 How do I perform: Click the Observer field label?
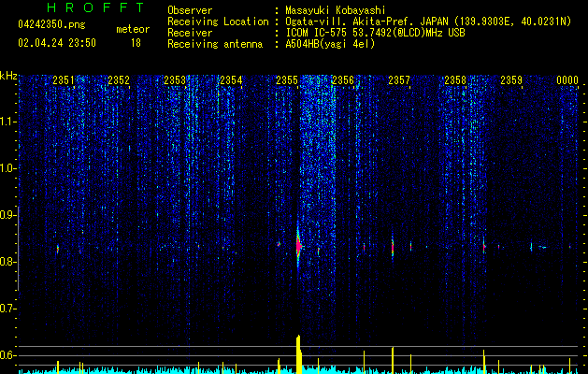[190, 10]
